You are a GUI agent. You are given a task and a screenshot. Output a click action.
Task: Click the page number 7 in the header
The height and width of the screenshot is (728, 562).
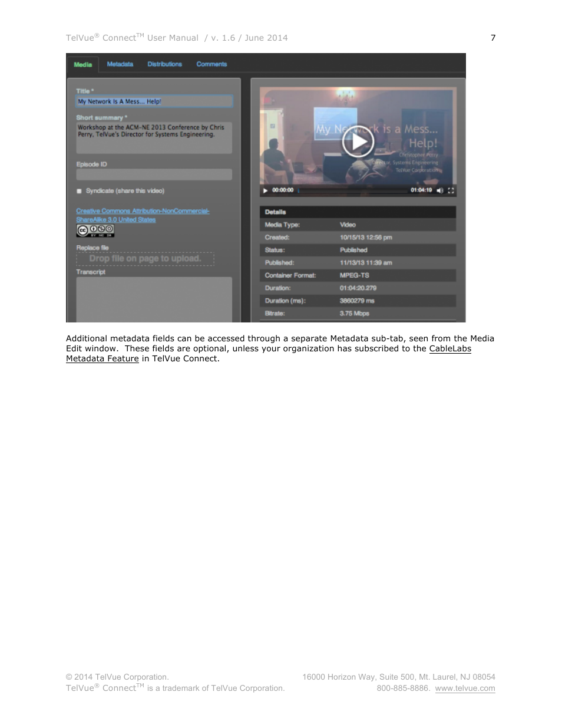click(x=493, y=38)
